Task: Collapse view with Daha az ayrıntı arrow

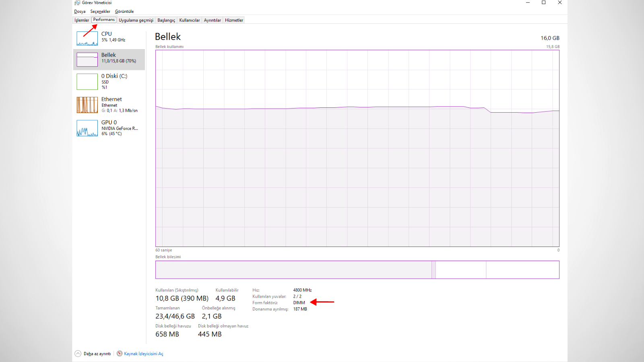Action: [78, 354]
